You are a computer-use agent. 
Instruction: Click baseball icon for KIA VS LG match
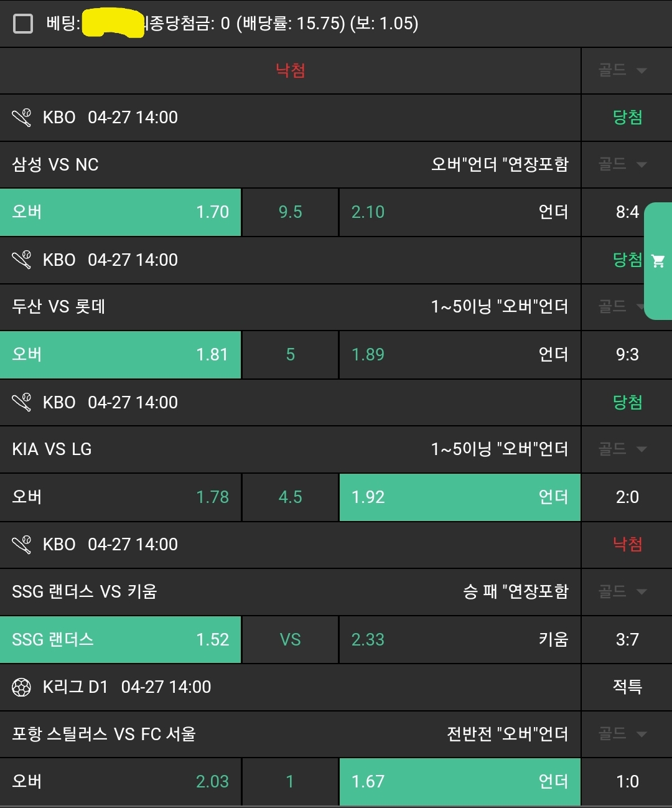[x=22, y=402]
